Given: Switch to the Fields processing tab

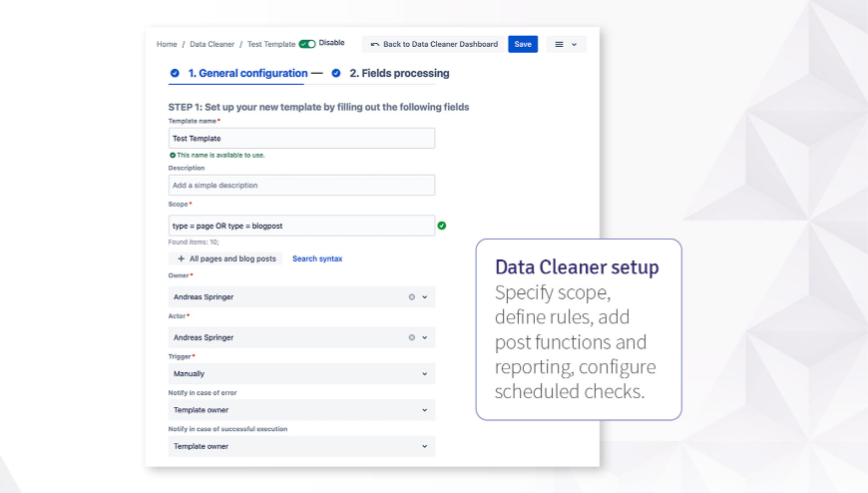Looking at the screenshot, I should (398, 73).
